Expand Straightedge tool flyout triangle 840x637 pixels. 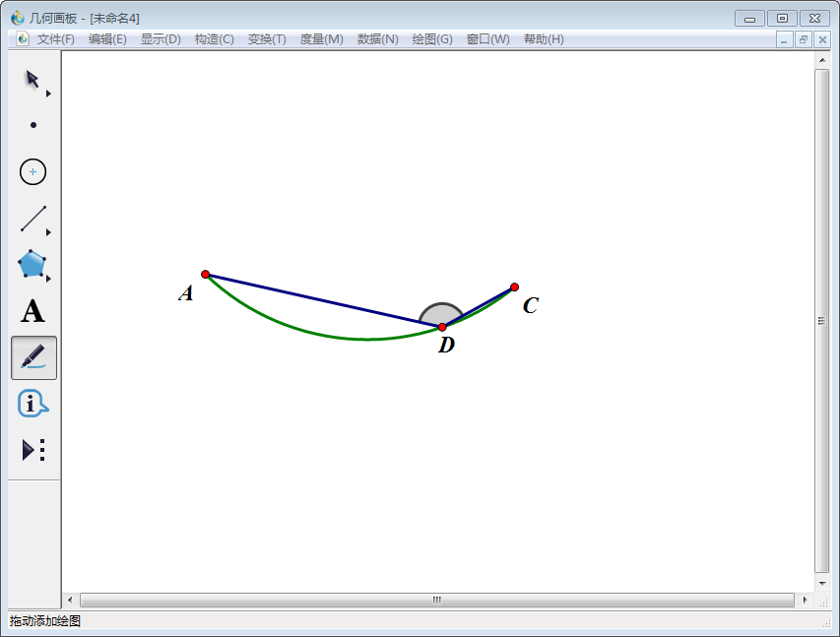coord(48,232)
